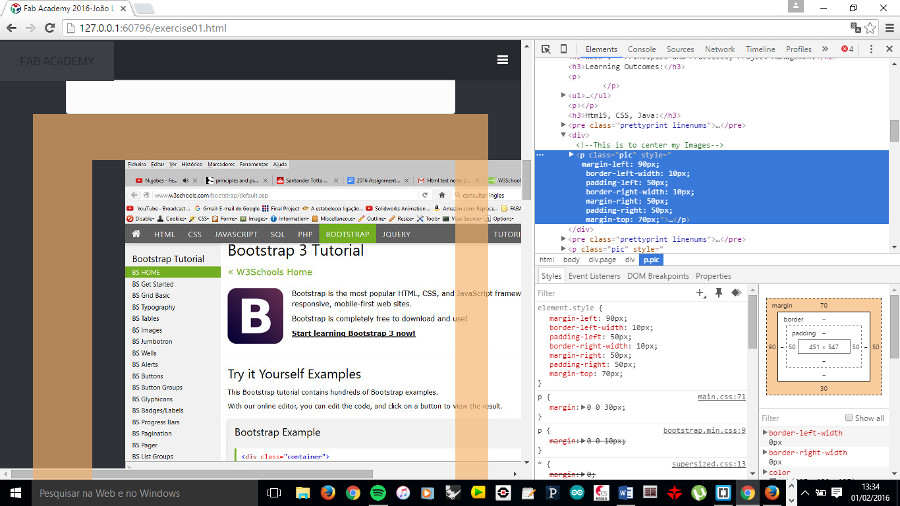This screenshot has width=900, height=506.
Task: Click the New Style Rule plus icon
Action: [x=700, y=293]
